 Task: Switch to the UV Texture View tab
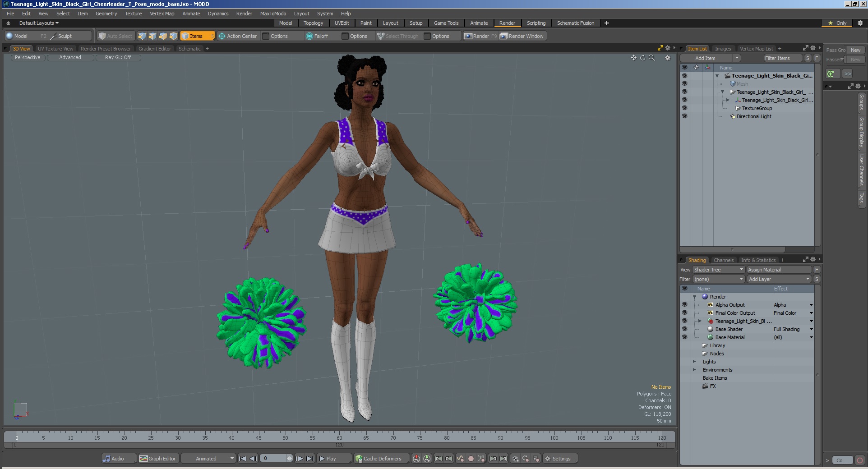tap(55, 49)
